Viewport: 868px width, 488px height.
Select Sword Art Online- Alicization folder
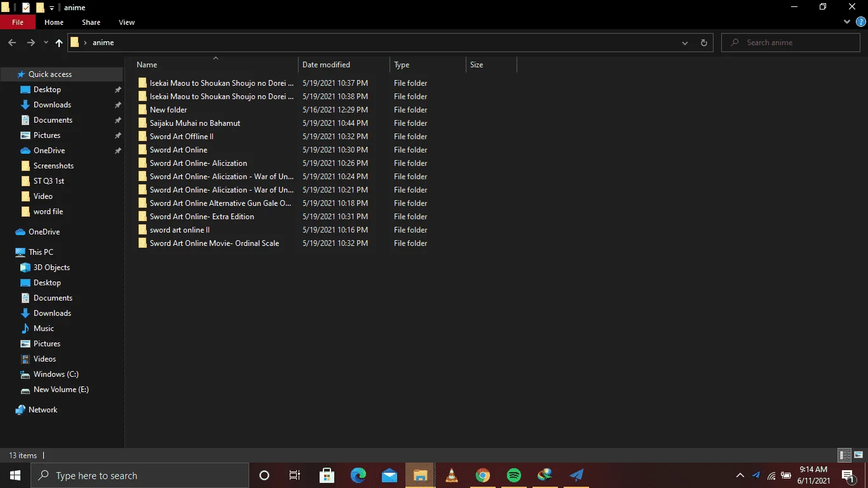(x=198, y=163)
